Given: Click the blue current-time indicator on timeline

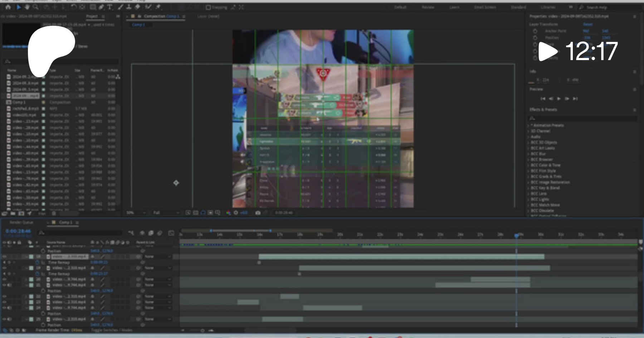Looking at the screenshot, I should (x=516, y=235).
